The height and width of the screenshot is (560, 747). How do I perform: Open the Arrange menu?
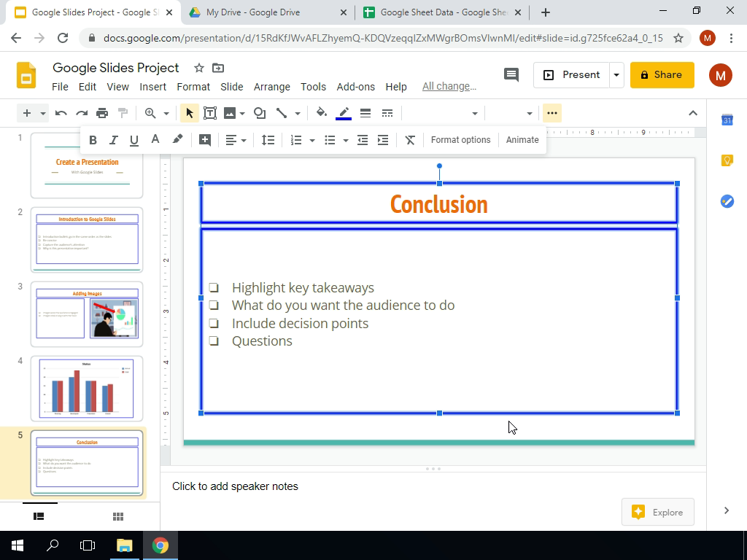click(x=271, y=87)
